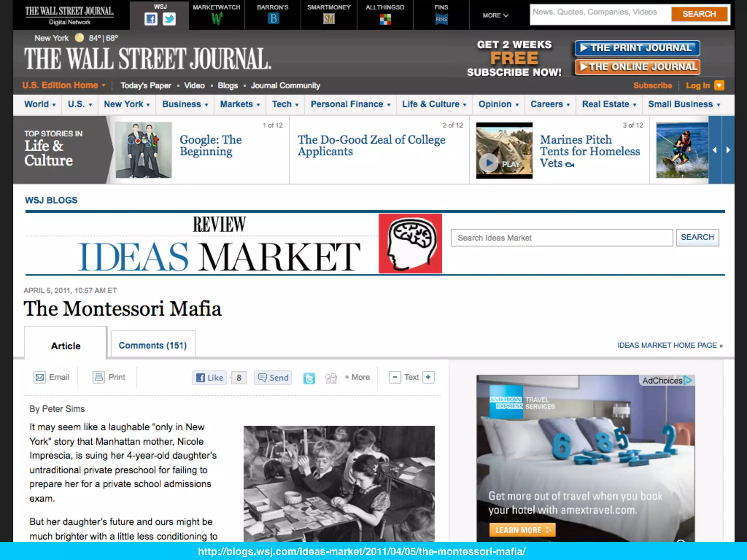Viewport: 747px width, 560px height.
Task: Open the Blogs link in subnav
Action: pos(228,86)
